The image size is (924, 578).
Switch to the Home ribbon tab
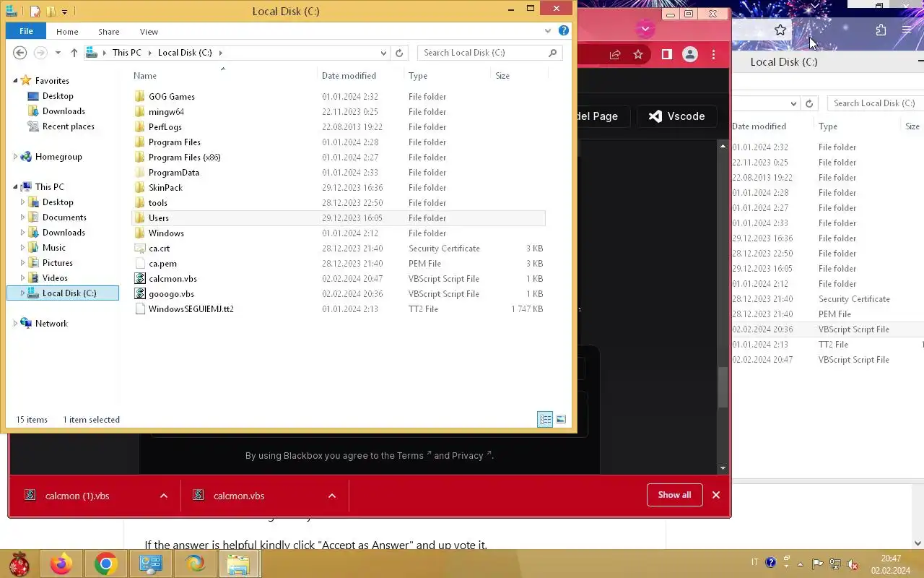(x=67, y=32)
